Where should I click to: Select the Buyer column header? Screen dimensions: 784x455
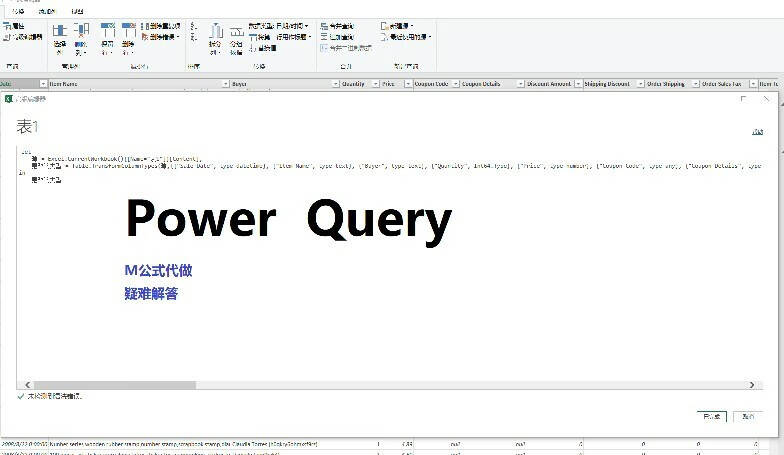[x=239, y=84]
